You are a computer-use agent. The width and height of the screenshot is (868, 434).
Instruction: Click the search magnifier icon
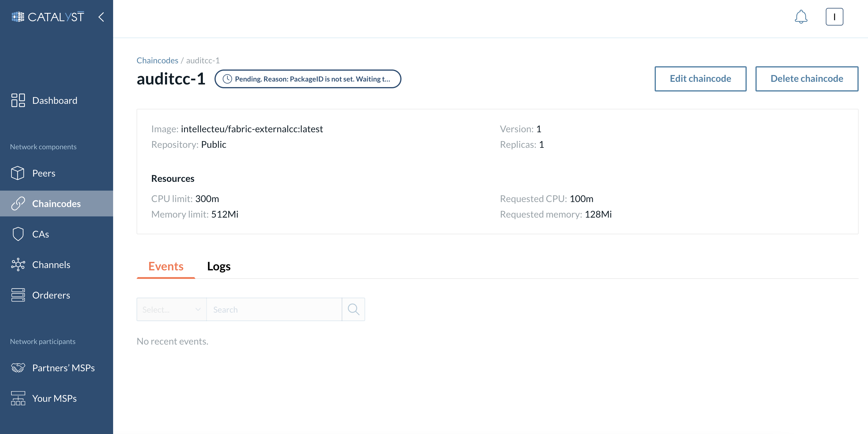(x=353, y=309)
